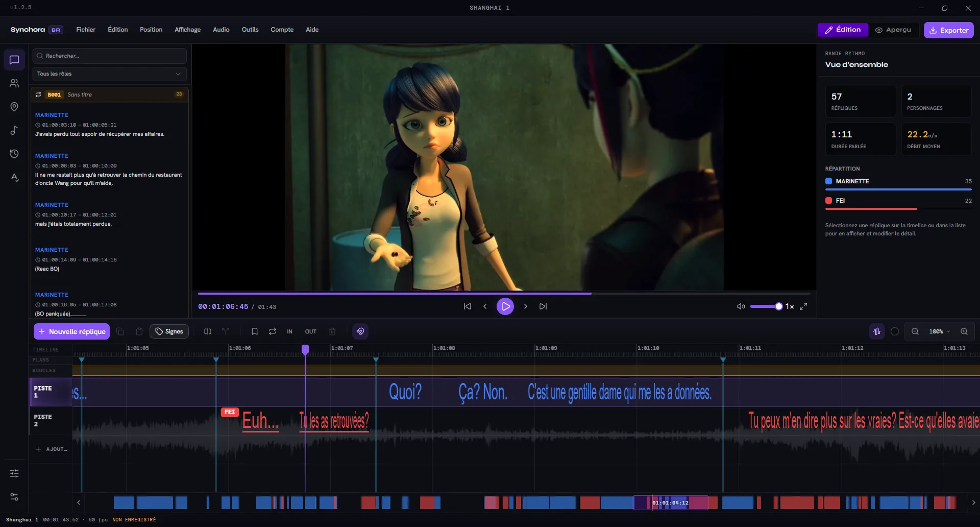
Task: Click the bottom sidebar preferences toggles icon
Action: [14, 497]
